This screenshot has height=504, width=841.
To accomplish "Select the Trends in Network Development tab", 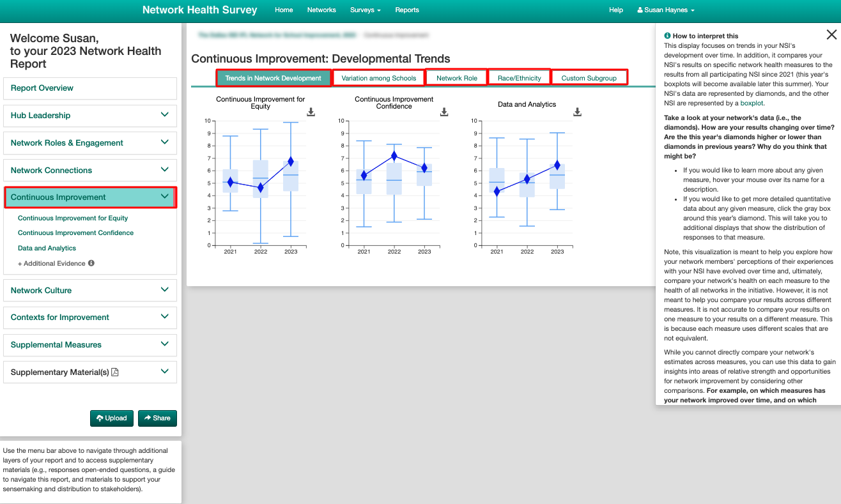I will [274, 78].
